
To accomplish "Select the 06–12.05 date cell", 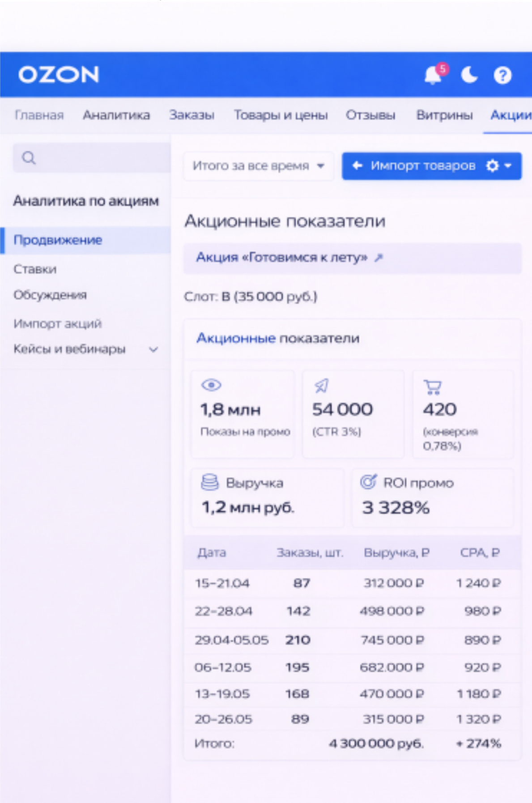I will 223,667.
